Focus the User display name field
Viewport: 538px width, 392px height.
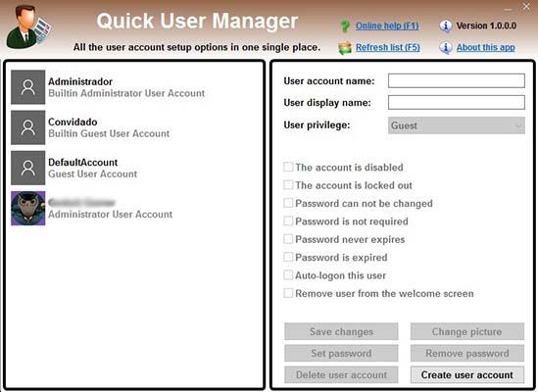[x=457, y=102]
